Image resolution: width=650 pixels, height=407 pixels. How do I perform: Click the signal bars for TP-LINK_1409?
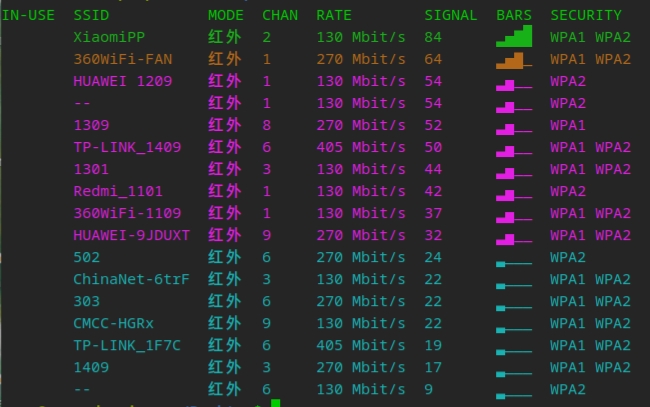(514, 151)
